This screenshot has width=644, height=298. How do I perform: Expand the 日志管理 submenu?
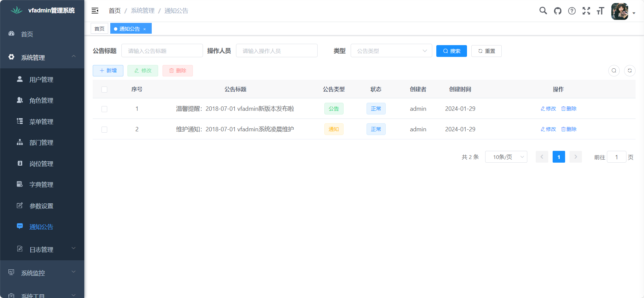tap(42, 250)
